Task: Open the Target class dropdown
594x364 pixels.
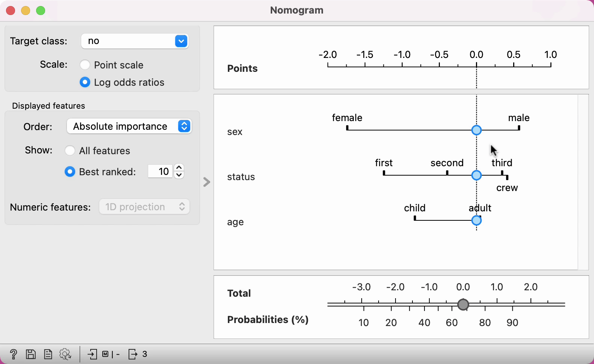Action: pyautogui.click(x=135, y=41)
